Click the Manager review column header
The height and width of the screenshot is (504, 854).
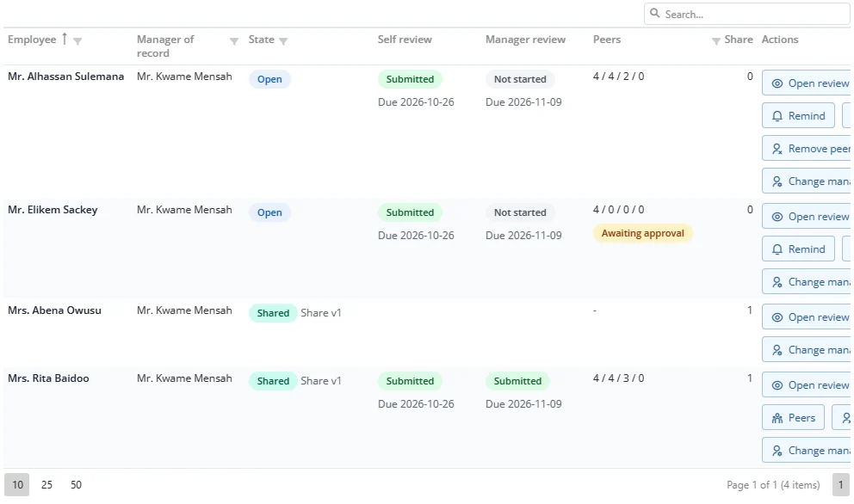526,40
